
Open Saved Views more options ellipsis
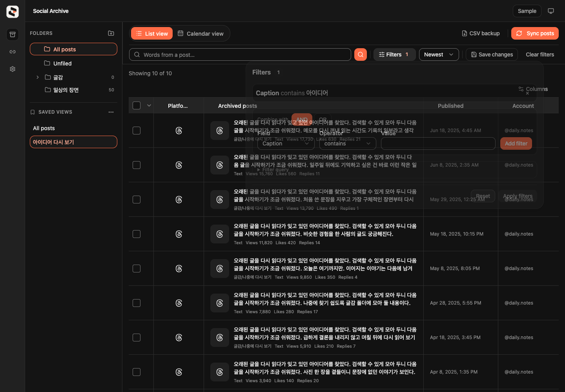coord(111,112)
